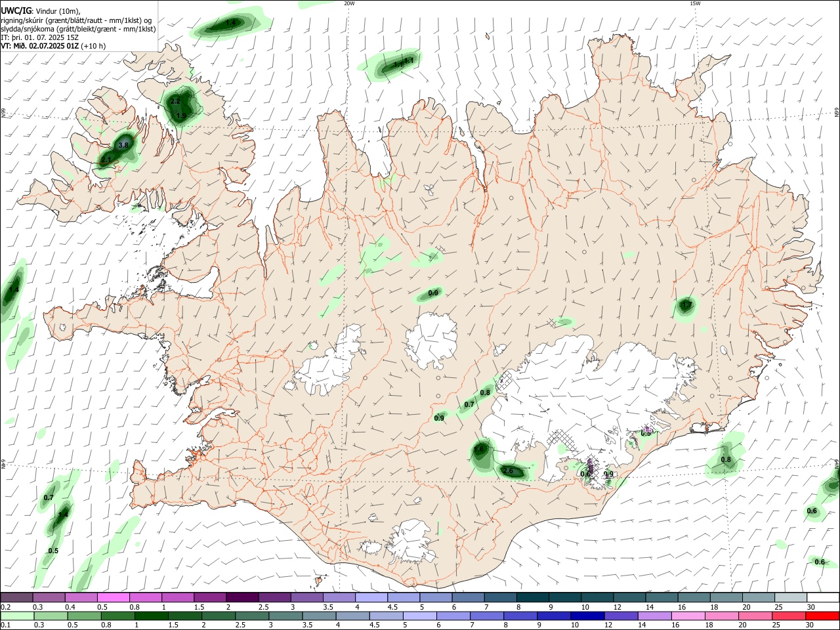Click the light pink rain swatch labeled 16

(688, 616)
